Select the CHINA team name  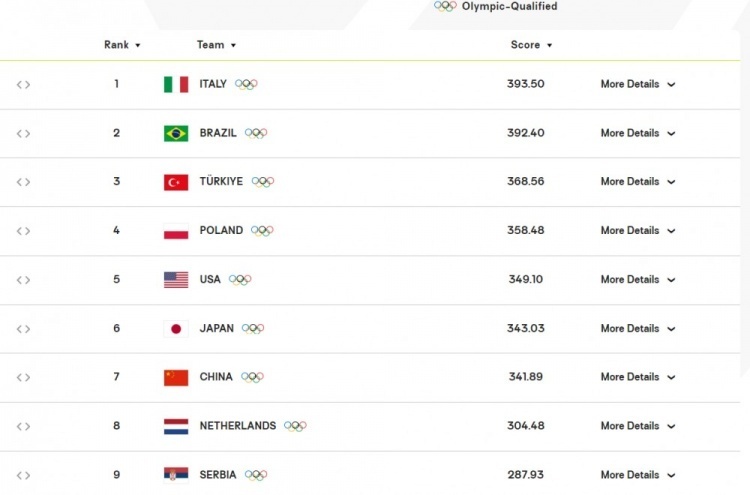[216, 377]
